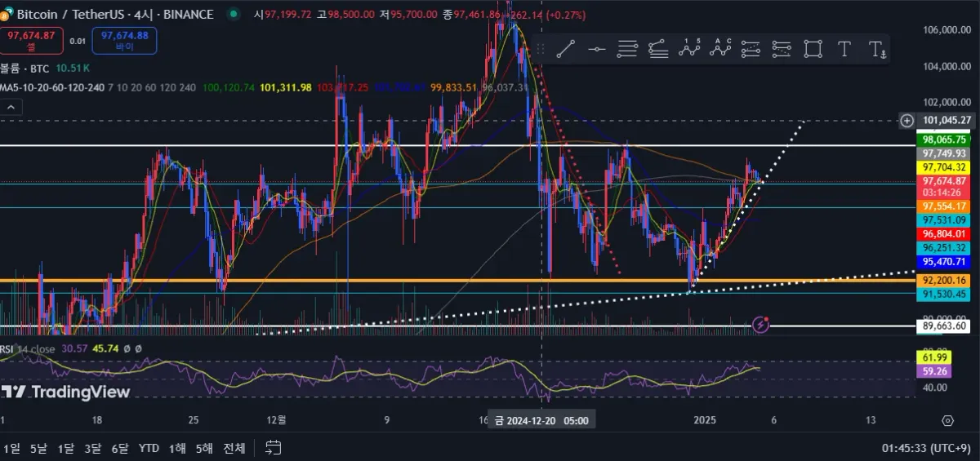Screen dimensions: 980x461
Task: Open the go-to-date calendar picker
Action: point(273,448)
